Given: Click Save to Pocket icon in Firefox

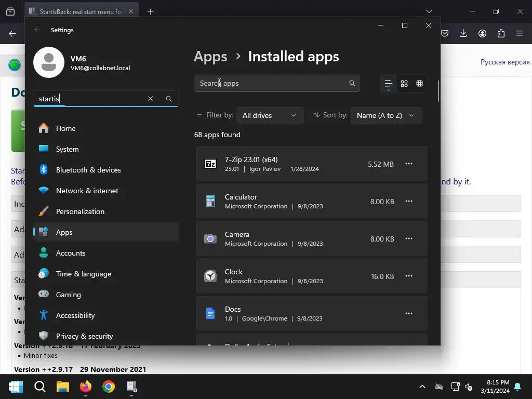Looking at the screenshot, I should (445, 33).
